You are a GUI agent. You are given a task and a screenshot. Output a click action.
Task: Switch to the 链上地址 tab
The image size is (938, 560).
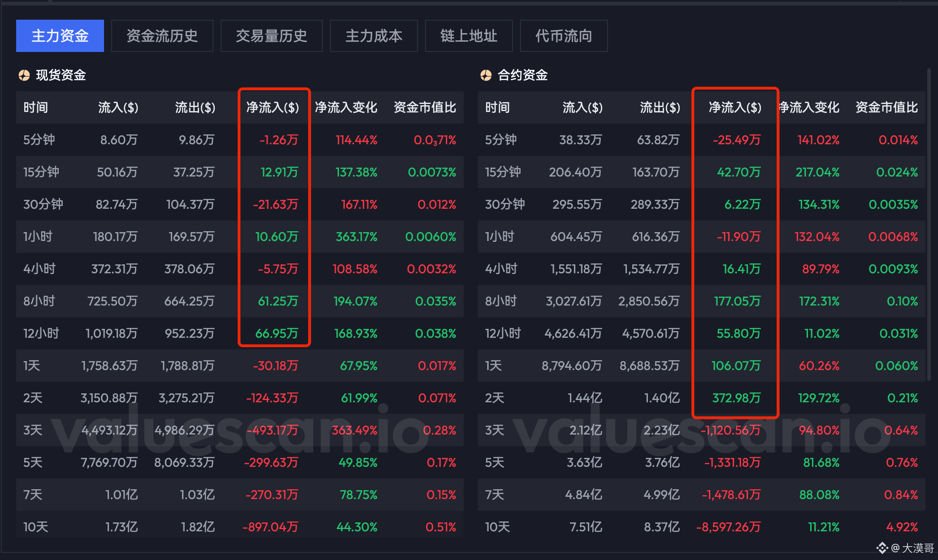pyautogui.click(x=469, y=36)
